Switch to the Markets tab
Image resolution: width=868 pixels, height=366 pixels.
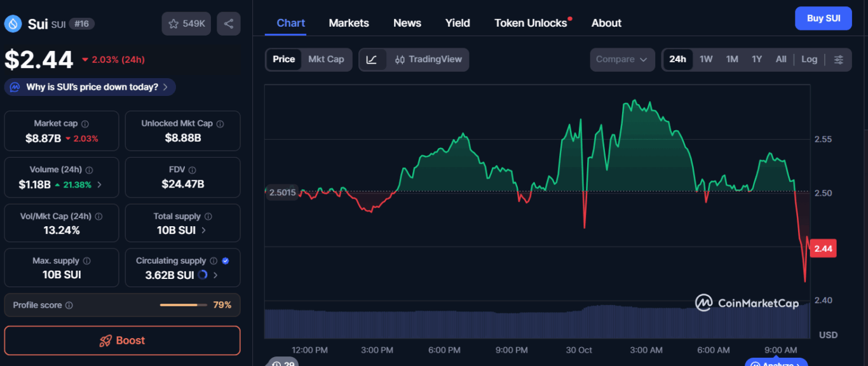tap(349, 23)
